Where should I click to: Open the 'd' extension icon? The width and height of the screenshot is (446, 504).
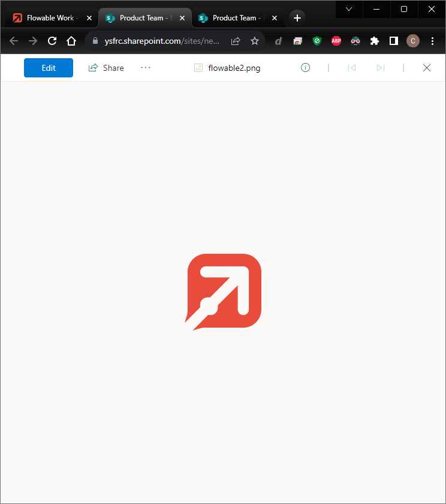[278, 41]
